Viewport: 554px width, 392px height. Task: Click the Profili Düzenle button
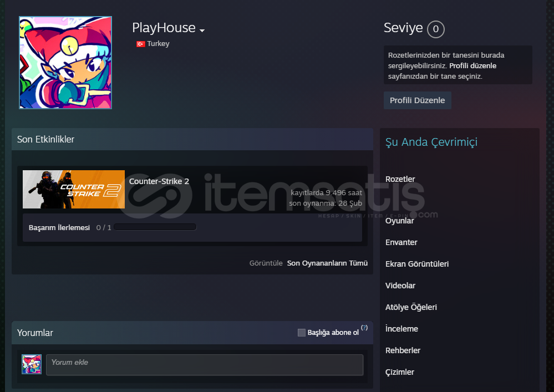coord(417,100)
